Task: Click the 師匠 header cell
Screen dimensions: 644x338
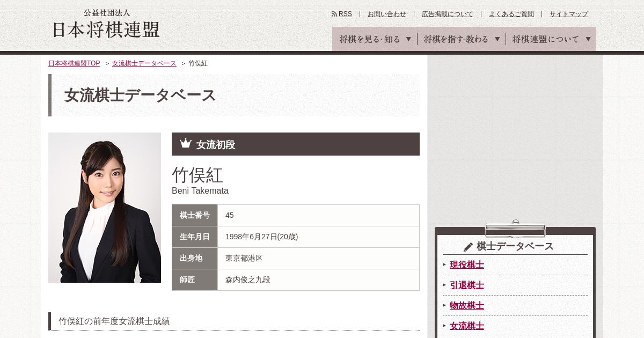Action: tap(195, 280)
